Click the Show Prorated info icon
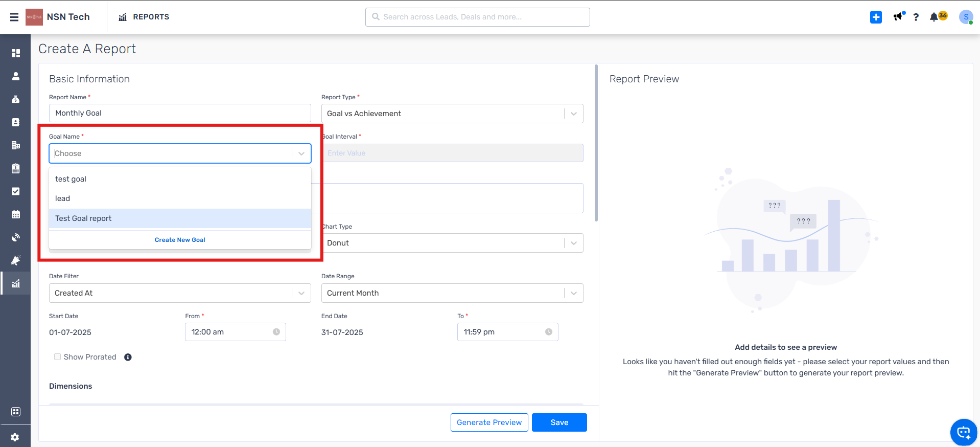Image resolution: width=980 pixels, height=447 pixels. point(128,357)
